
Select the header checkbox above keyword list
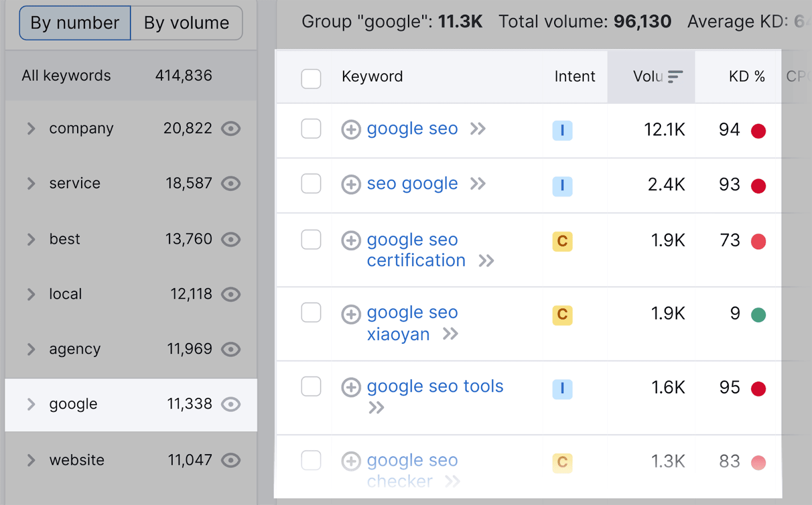coord(311,79)
